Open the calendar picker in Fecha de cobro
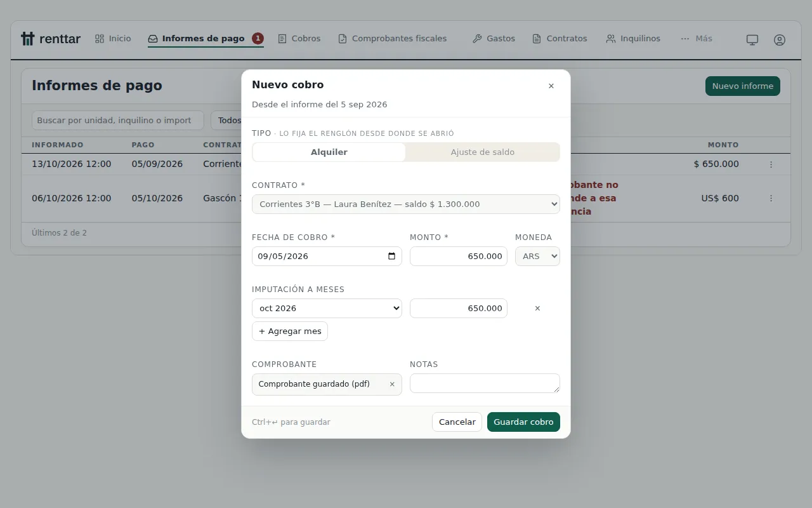Screen dimensions: 812x508 coord(391,256)
